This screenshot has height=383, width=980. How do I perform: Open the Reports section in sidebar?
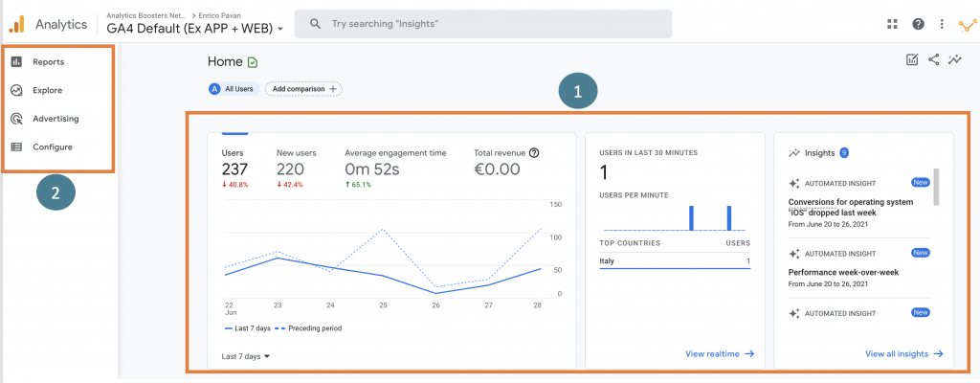pyautogui.click(x=48, y=62)
